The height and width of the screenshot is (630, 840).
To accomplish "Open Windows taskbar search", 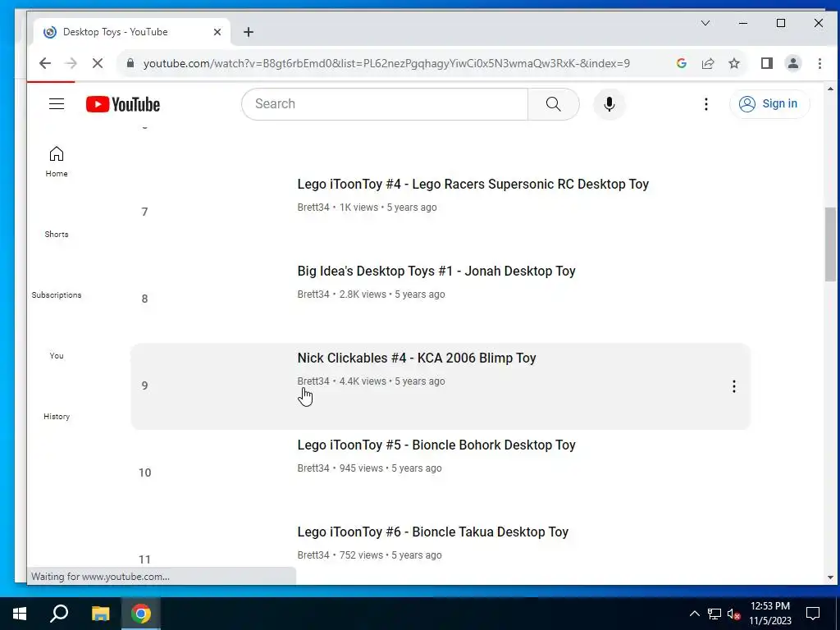I will 59,614.
